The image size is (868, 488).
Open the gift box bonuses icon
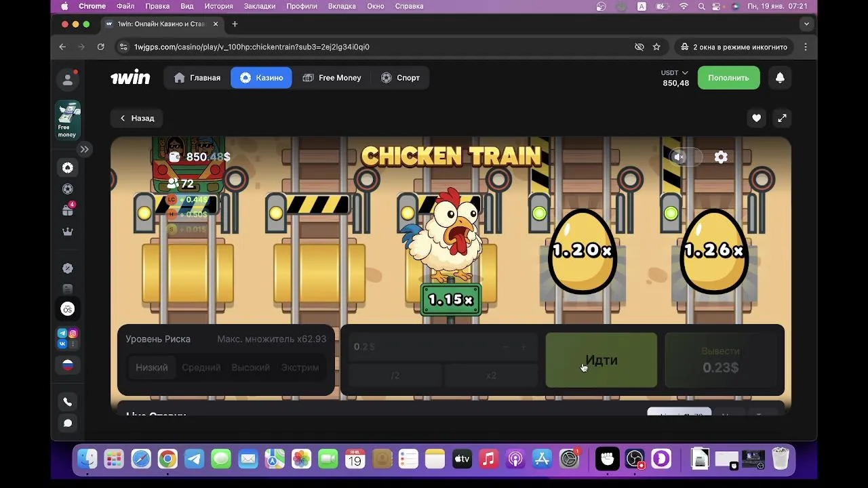pyautogui.click(x=68, y=210)
